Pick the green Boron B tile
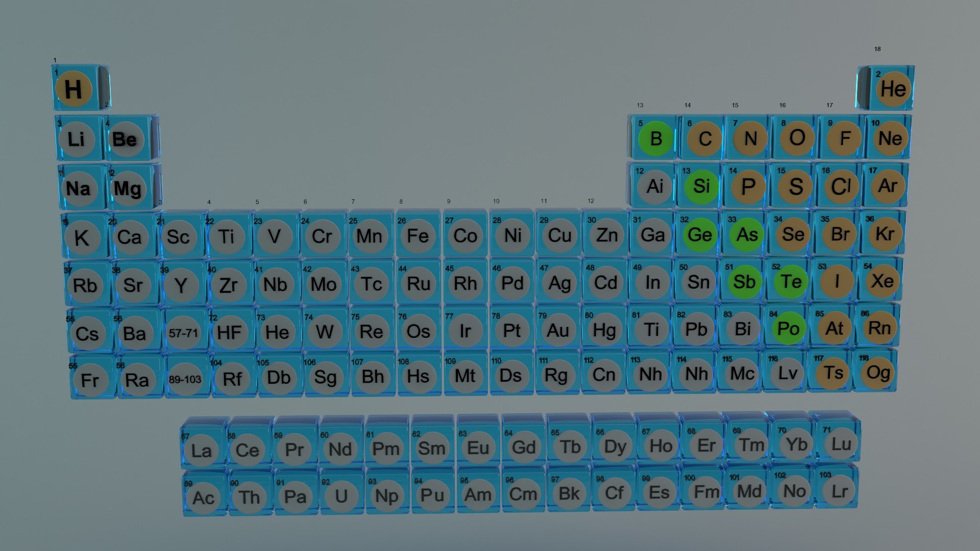The width and height of the screenshot is (980, 551). (x=653, y=137)
